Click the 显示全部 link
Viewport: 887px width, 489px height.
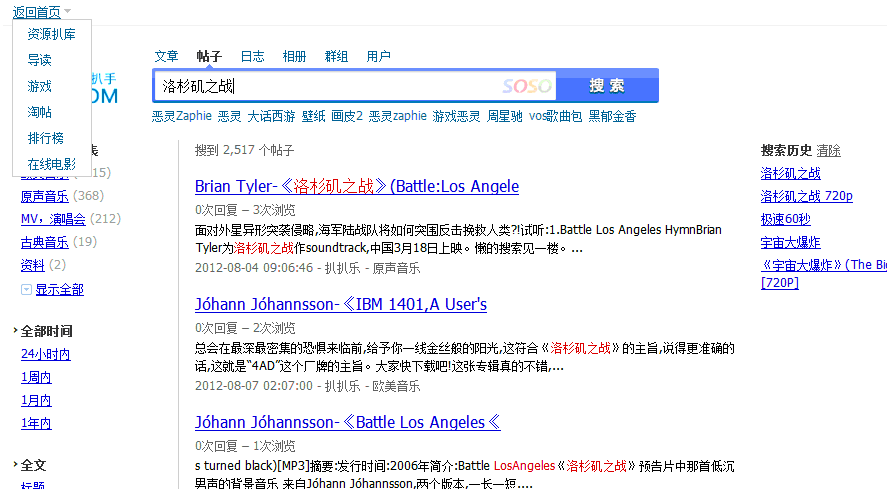(59, 290)
